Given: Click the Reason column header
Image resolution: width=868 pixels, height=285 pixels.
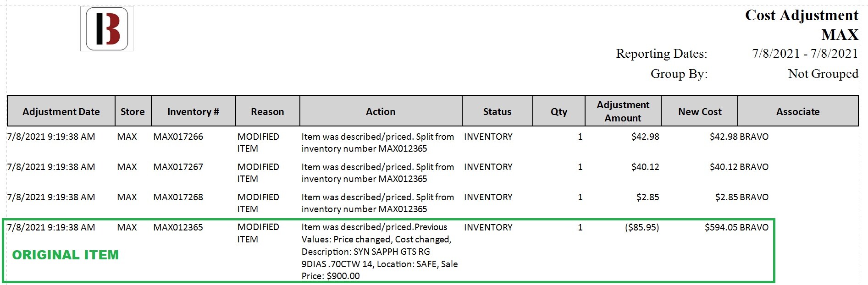Looking at the screenshot, I should 267,111.
